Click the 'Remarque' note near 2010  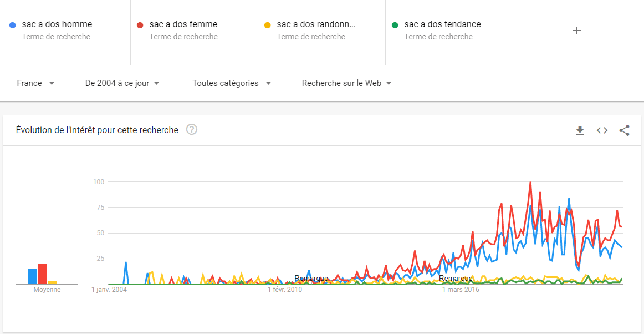(311, 278)
